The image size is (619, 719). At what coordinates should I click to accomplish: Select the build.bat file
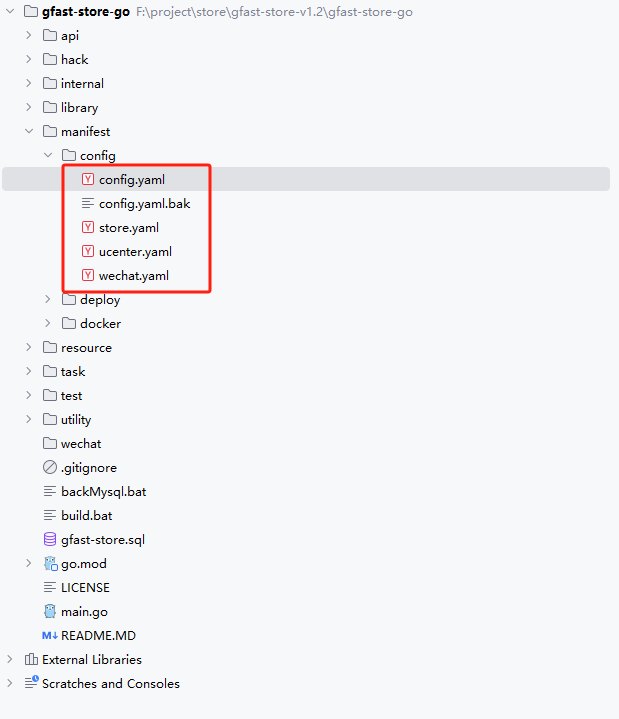point(86,515)
